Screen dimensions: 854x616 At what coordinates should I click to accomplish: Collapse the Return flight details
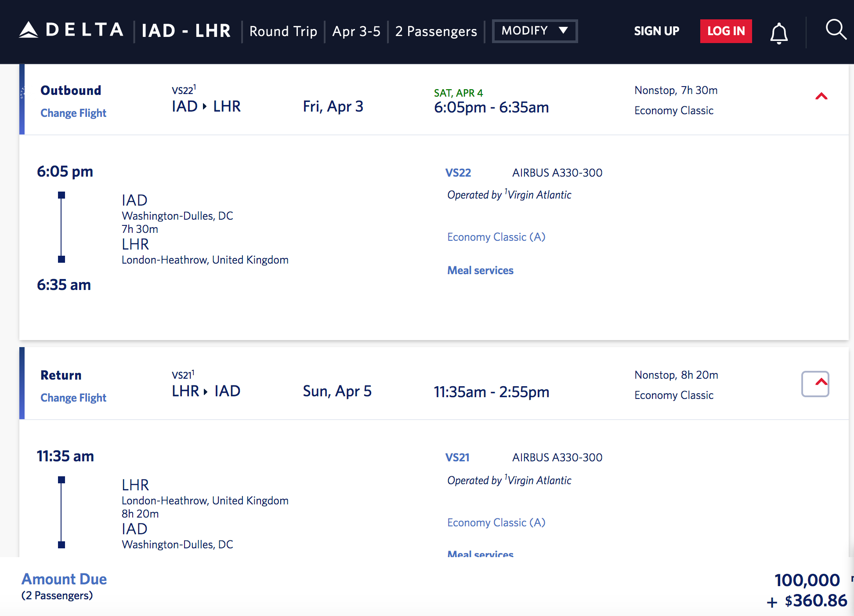point(815,384)
